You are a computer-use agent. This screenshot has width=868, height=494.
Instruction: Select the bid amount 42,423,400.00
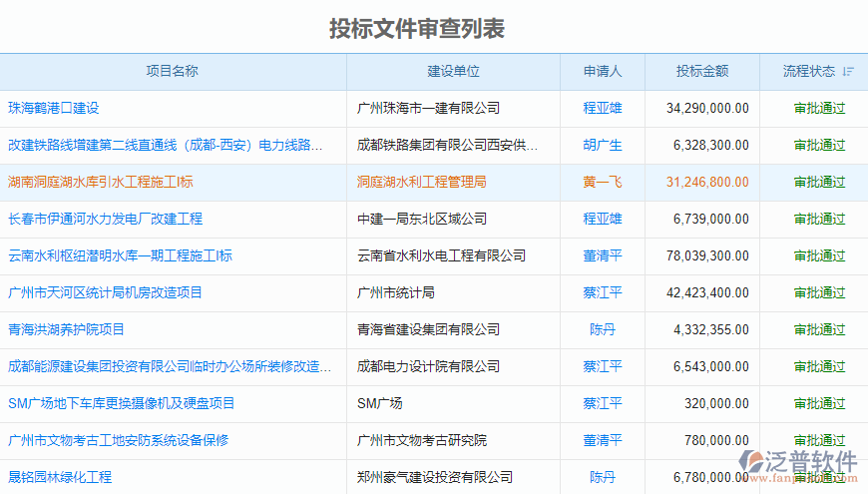707,293
